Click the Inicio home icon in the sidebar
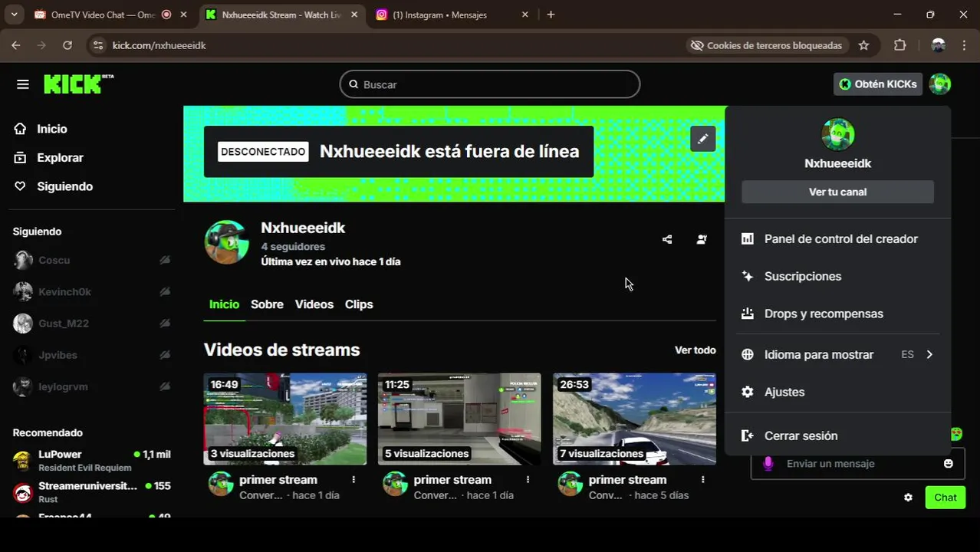The height and width of the screenshot is (552, 980). click(20, 129)
